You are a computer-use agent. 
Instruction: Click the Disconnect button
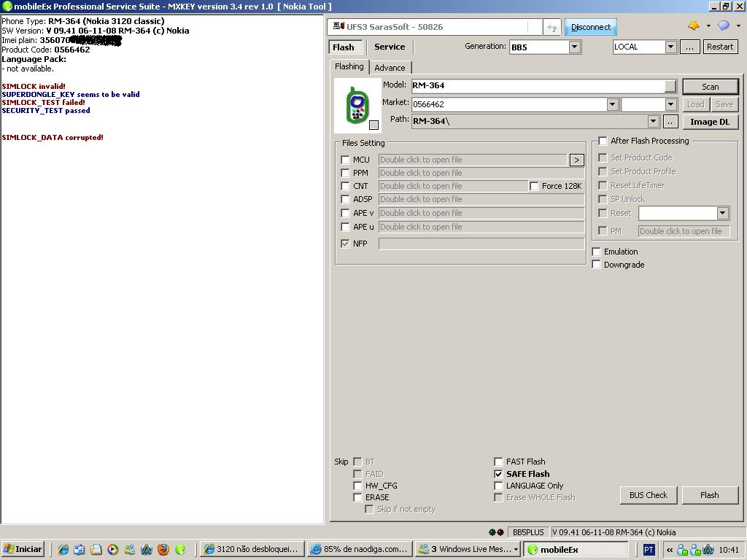pos(591,27)
